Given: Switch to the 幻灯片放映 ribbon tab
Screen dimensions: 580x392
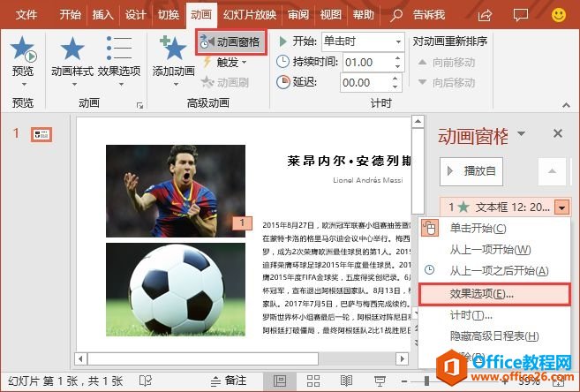Looking at the screenshot, I should (x=251, y=14).
